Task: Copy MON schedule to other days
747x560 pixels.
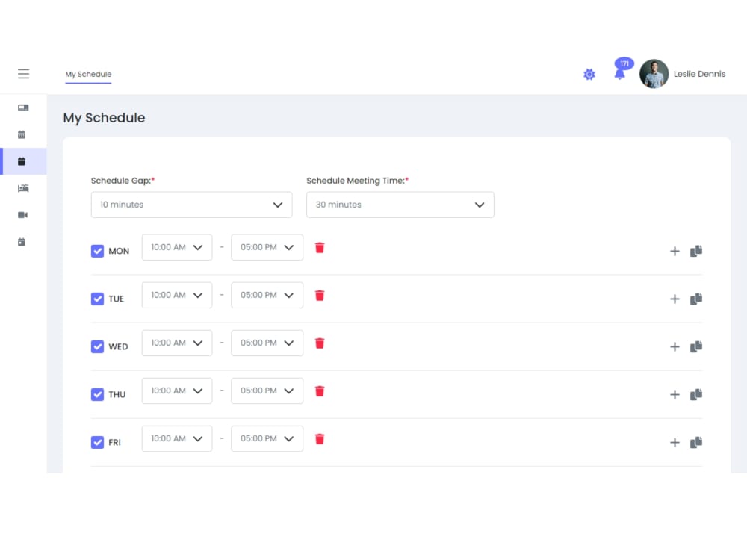Action: pos(696,251)
